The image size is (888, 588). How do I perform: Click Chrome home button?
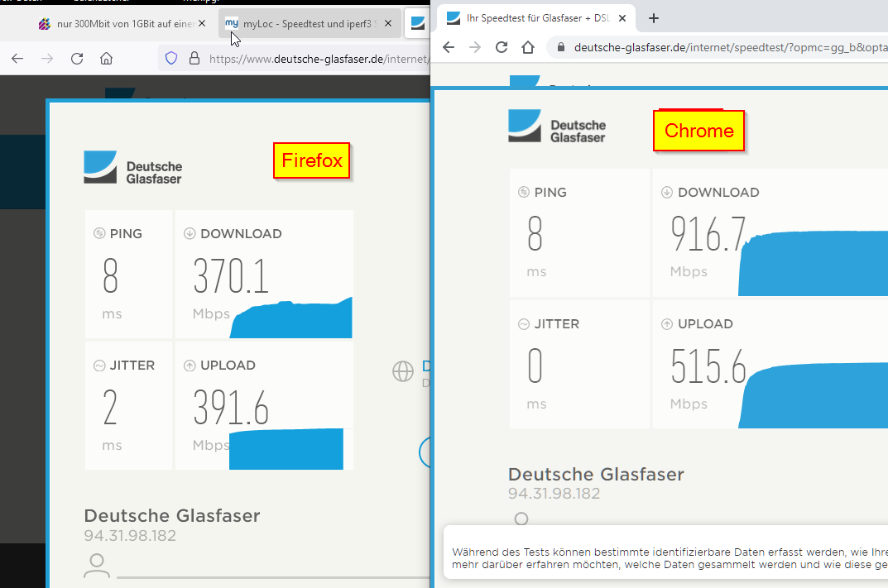pyautogui.click(x=528, y=47)
